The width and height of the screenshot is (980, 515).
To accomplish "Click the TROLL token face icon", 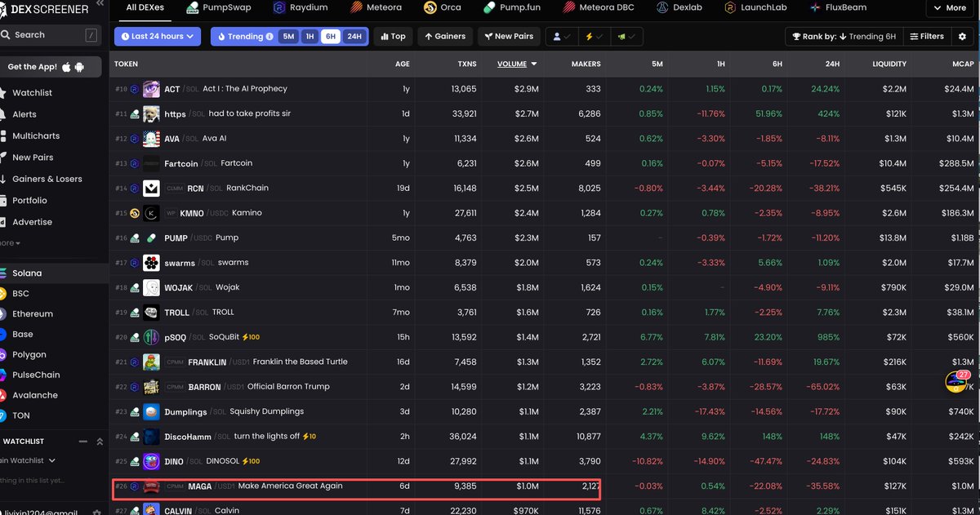I will click(x=151, y=313).
